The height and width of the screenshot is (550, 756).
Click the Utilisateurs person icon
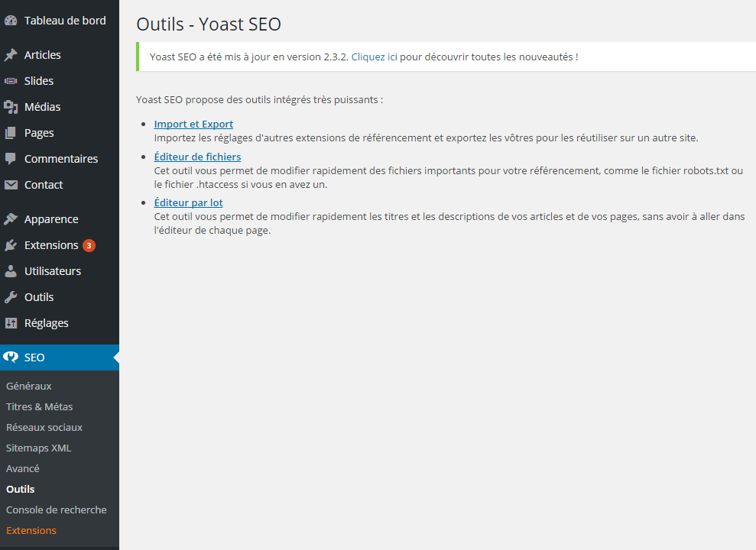tap(11, 271)
